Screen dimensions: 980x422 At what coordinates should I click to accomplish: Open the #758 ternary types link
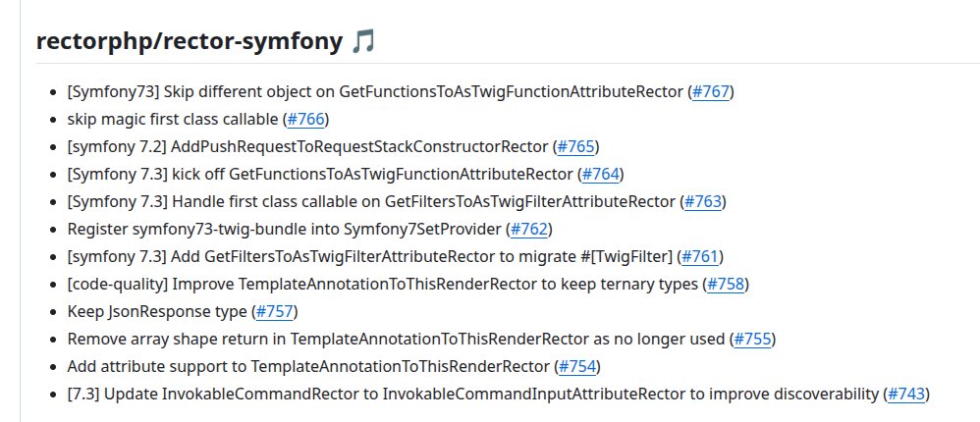click(726, 284)
